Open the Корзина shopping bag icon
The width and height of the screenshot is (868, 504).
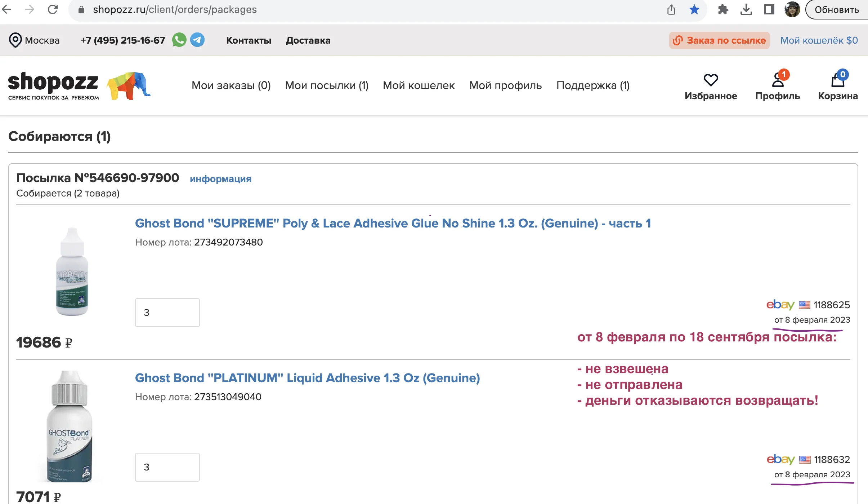[x=838, y=79]
